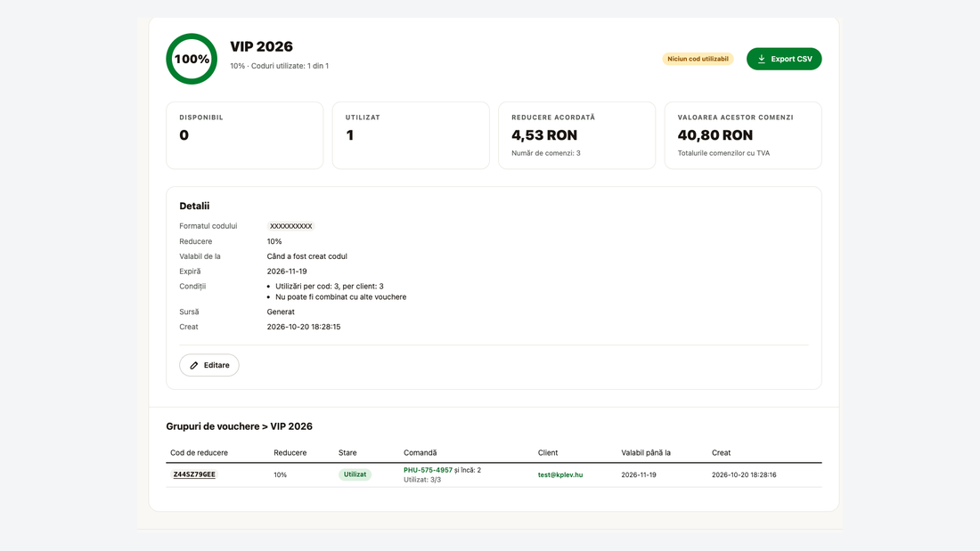This screenshot has width=980, height=551.
Task: Click 'Utilizări per cod: 3, per client: 3'
Action: [330, 286]
